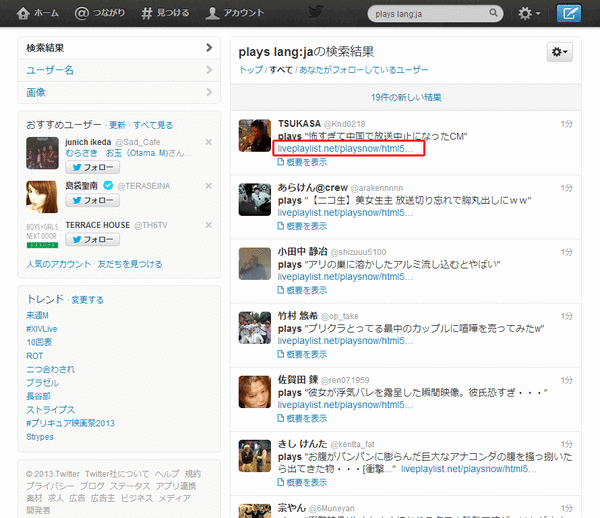Open すべて見る for suggested users
The width and height of the screenshot is (600, 518).
point(153,125)
